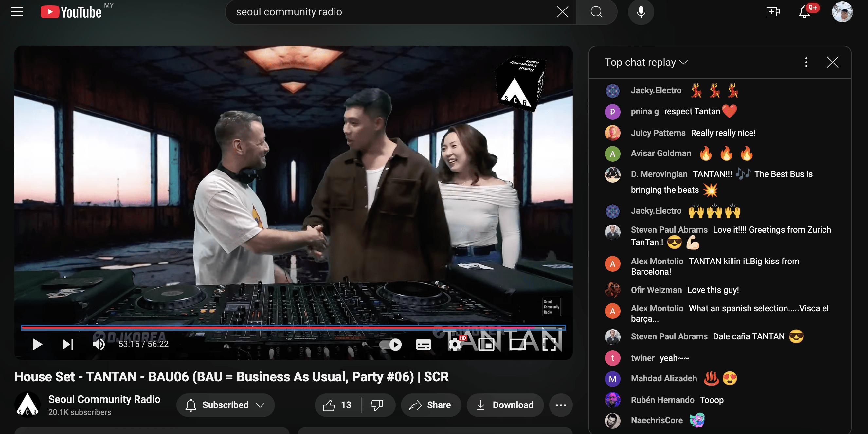Image resolution: width=868 pixels, height=434 pixels.
Task: Open the hamburger guide menu
Action: [x=17, y=12]
